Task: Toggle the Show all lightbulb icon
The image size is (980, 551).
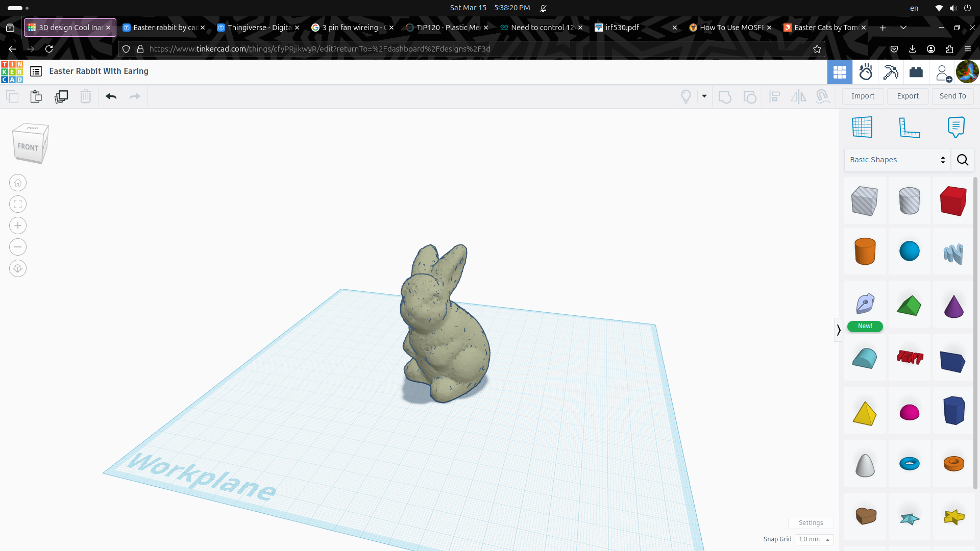Action: 686,96
